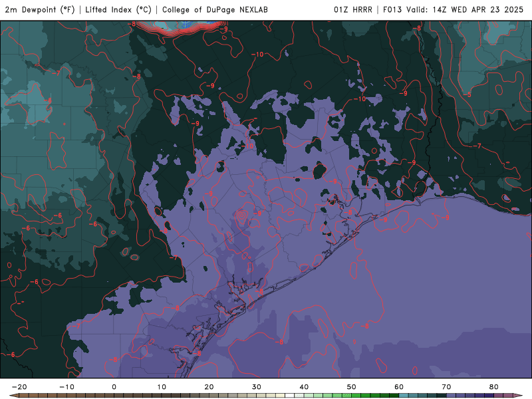Select the "College of DuPage NEXLAB" label

(x=215, y=10)
